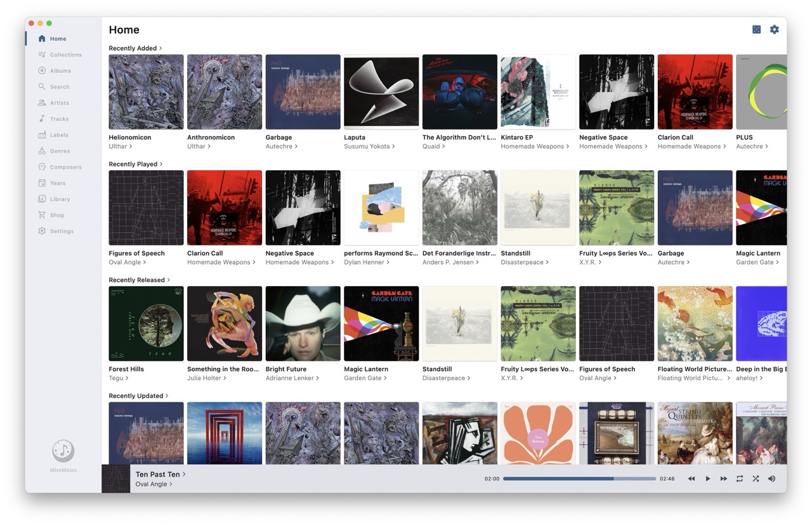Open the Collections sidebar icon

42,55
